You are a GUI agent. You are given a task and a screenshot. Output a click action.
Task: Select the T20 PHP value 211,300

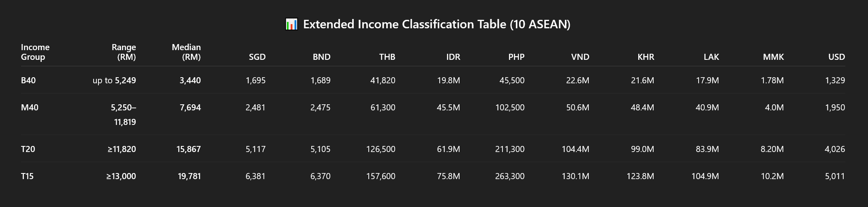509,149
